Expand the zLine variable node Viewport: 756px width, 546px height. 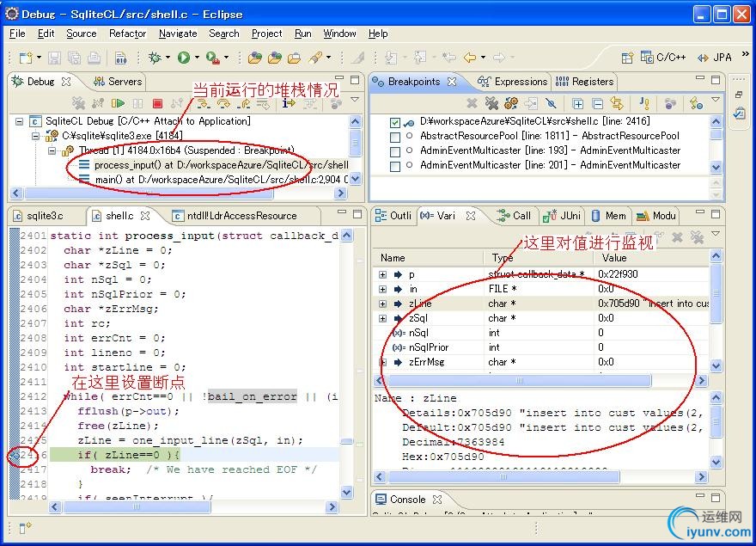point(382,304)
